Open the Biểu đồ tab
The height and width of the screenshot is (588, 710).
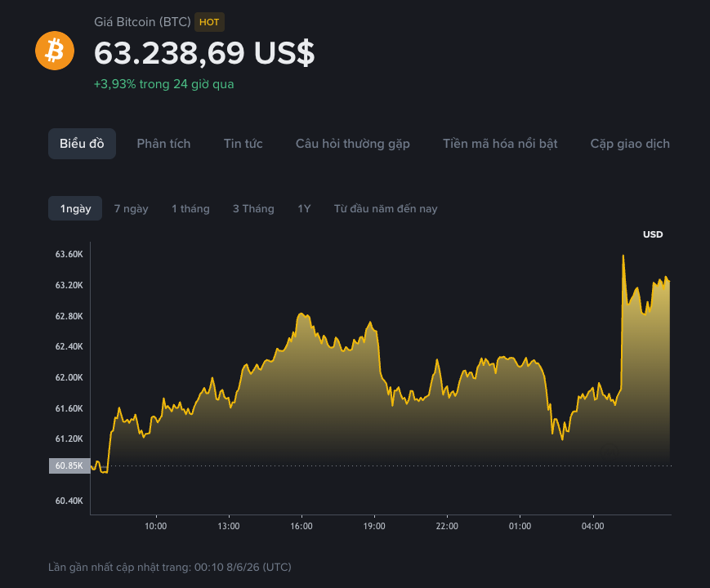[x=82, y=144]
